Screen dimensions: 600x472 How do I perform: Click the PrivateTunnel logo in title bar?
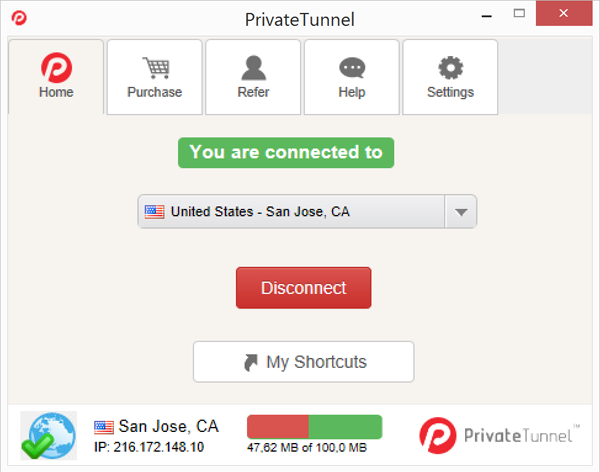(x=19, y=19)
